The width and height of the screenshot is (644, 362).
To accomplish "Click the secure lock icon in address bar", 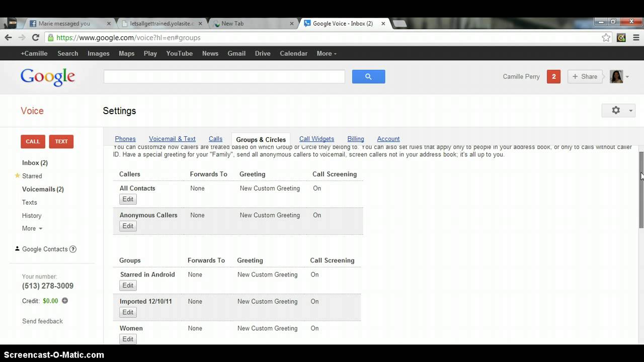I will [x=50, y=38].
